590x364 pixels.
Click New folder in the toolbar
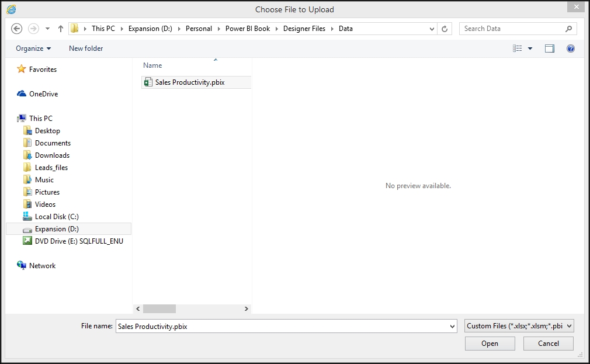(86, 48)
